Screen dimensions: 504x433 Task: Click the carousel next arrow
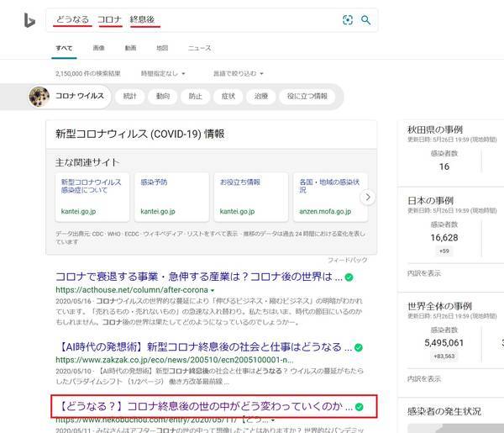(368, 197)
